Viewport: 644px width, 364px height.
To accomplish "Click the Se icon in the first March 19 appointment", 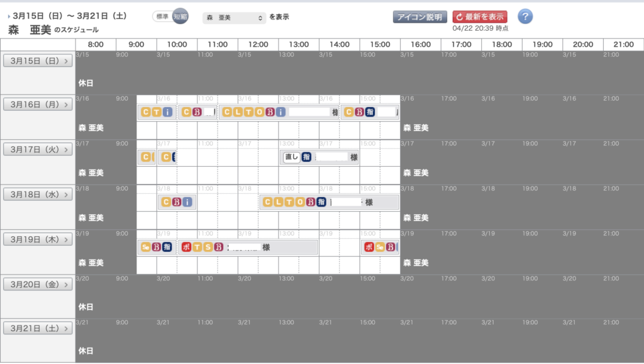I will tap(145, 247).
